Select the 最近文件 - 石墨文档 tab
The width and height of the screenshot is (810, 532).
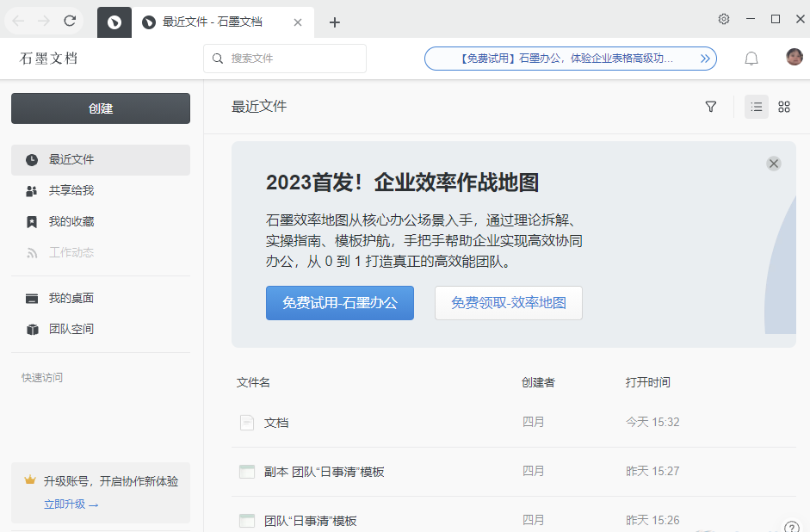click(x=223, y=22)
